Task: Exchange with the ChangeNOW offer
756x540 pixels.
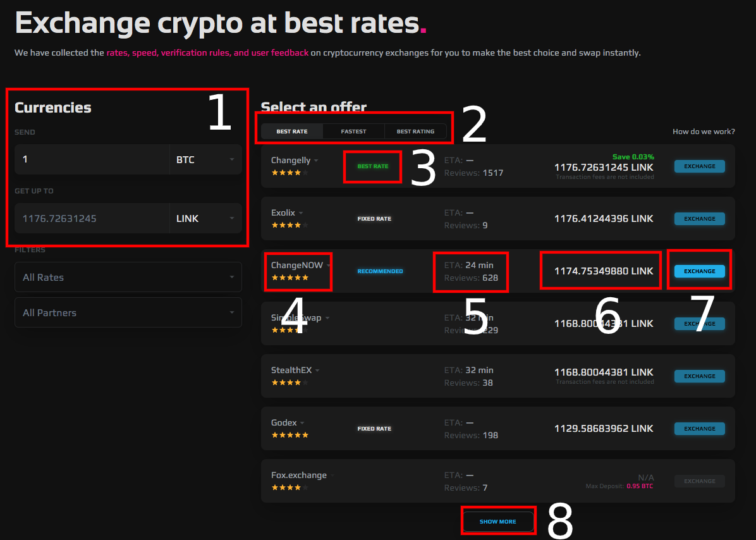Action: 699,271
